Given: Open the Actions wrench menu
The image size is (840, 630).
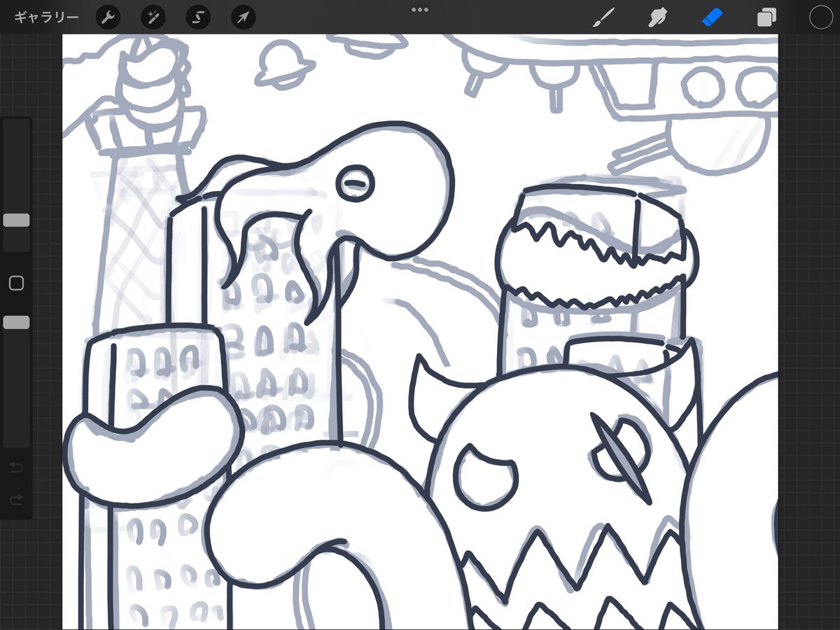Looking at the screenshot, I should click(x=108, y=17).
